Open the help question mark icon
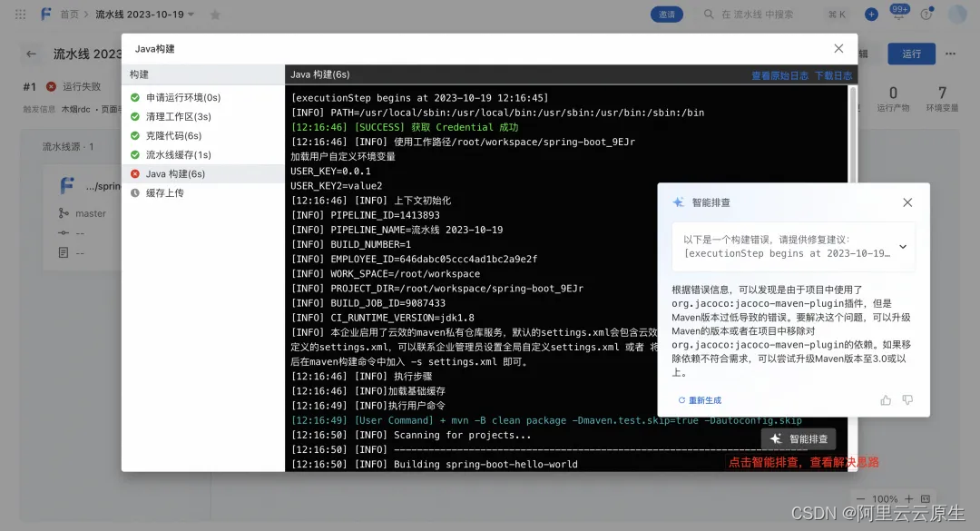 point(926,15)
